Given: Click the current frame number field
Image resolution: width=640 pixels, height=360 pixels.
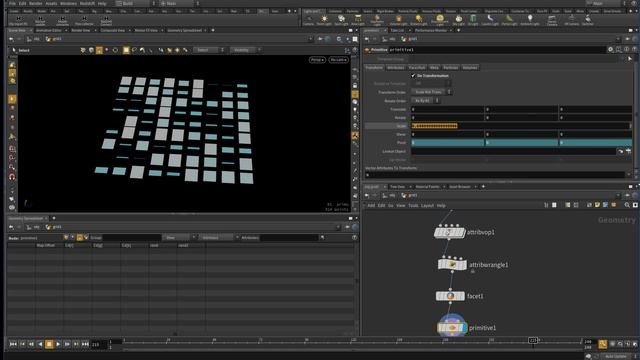Looking at the screenshot, I should (98, 344).
